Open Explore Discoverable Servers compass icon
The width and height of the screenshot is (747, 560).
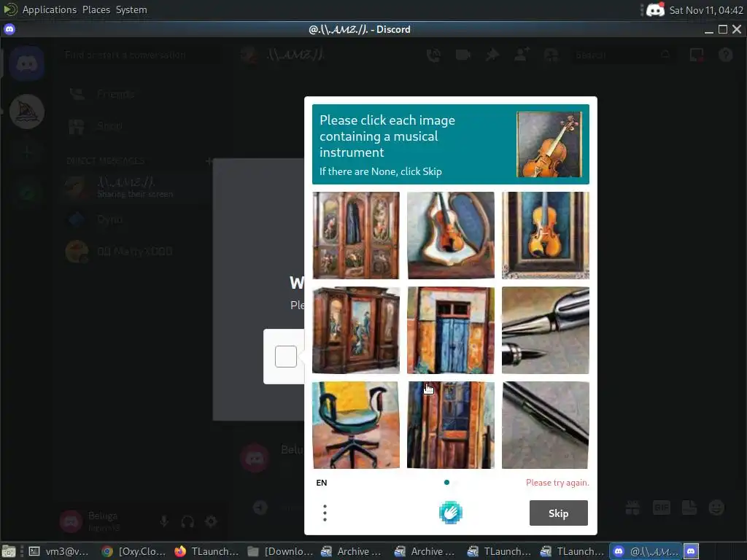[x=27, y=192]
